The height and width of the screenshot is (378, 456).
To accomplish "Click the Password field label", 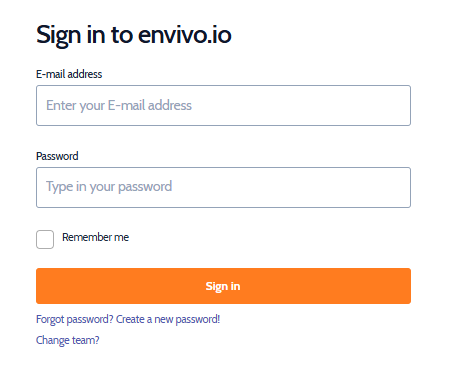I will [57, 156].
